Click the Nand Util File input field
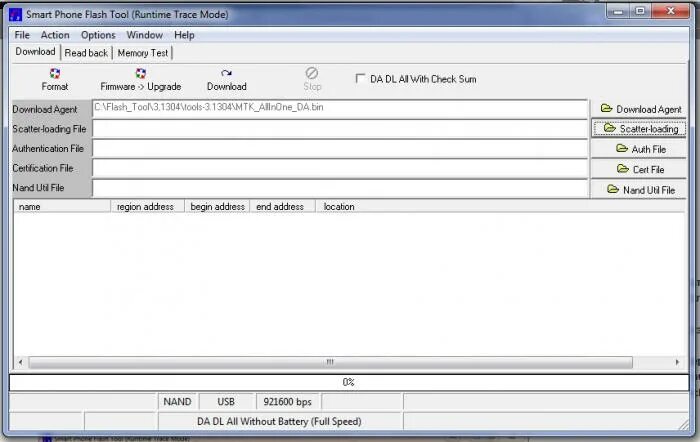 coord(340,188)
